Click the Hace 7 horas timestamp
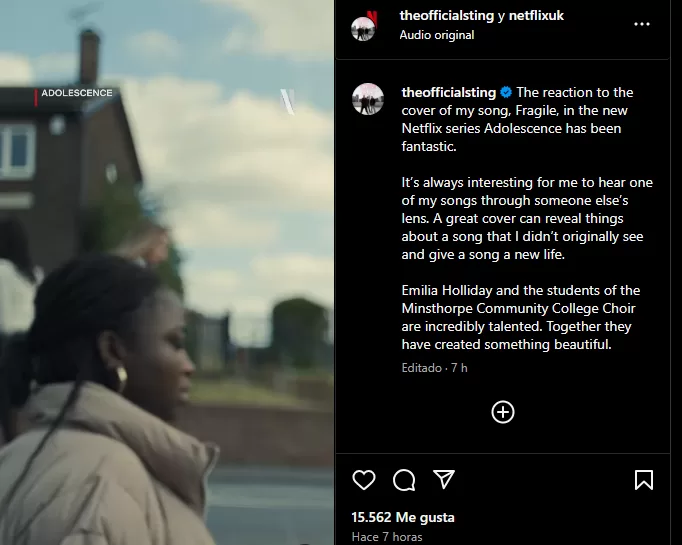Image resolution: width=682 pixels, height=545 pixels. (x=387, y=537)
